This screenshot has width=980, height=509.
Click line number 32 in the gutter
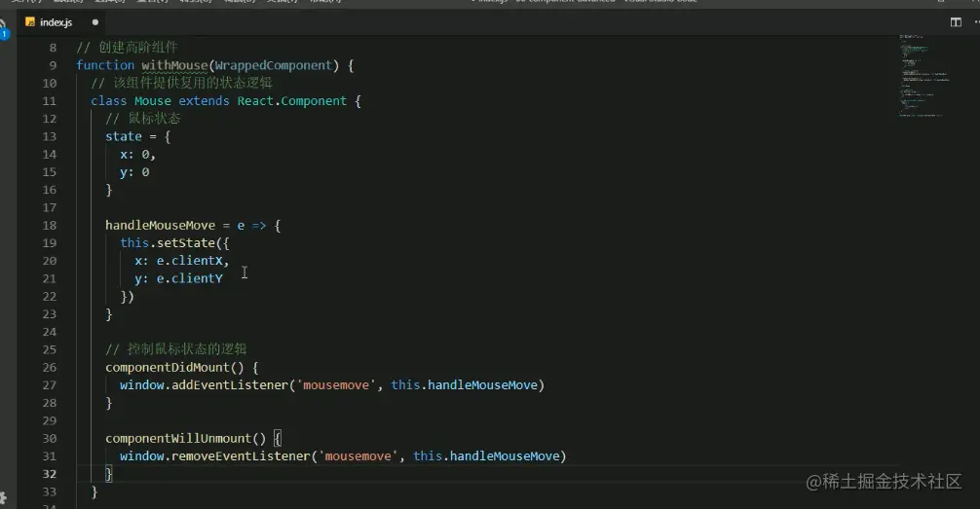50,475
